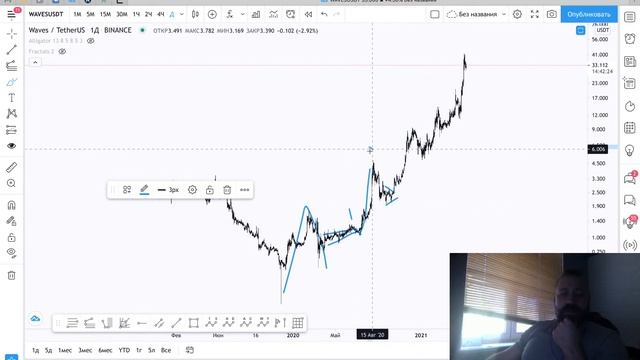The height and width of the screenshot is (360, 640).
Task: Create an alert with clock icon
Action: [291, 14]
